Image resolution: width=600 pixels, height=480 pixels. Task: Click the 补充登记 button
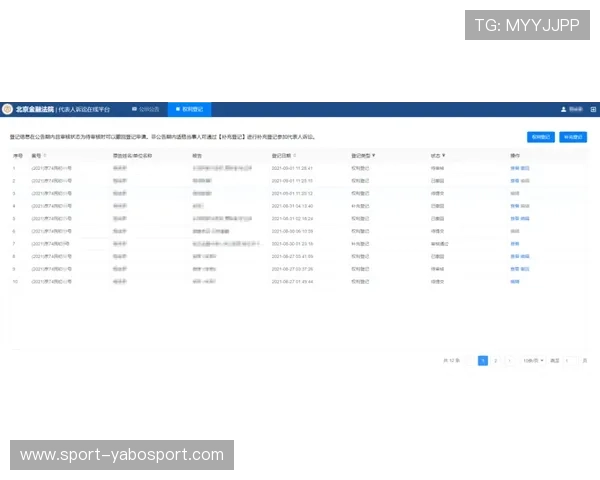point(573,136)
